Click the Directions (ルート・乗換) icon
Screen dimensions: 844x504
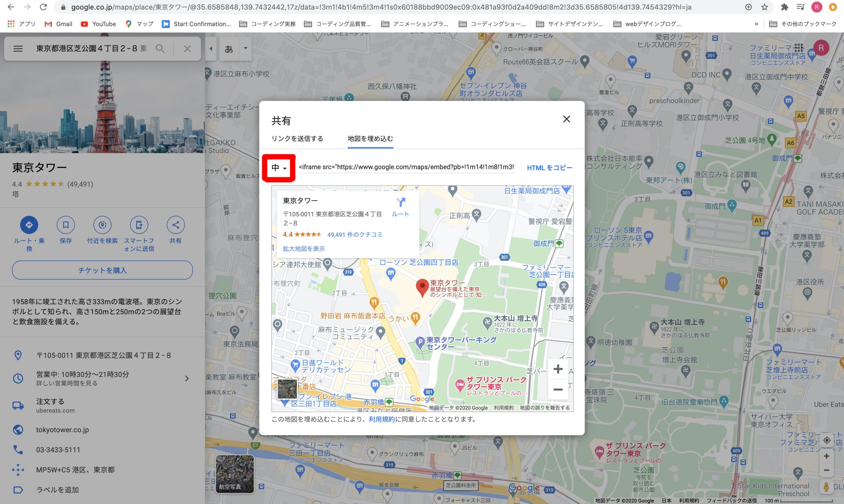29,225
